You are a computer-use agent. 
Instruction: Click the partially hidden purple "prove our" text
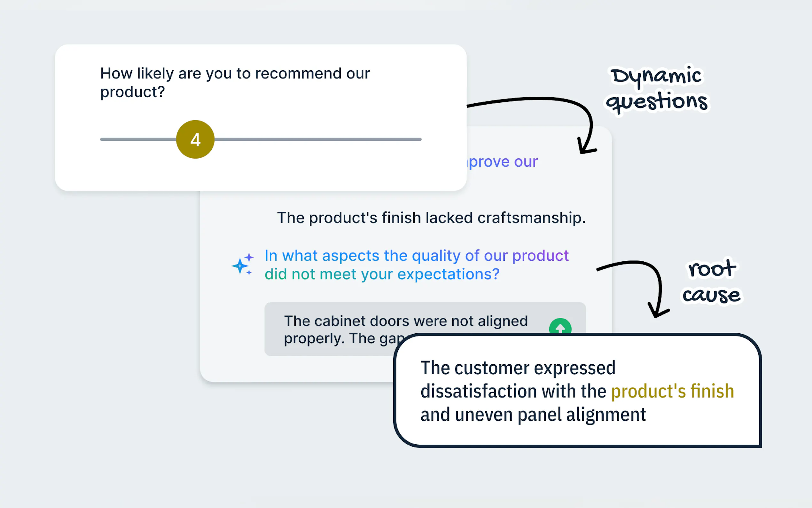[503, 162]
